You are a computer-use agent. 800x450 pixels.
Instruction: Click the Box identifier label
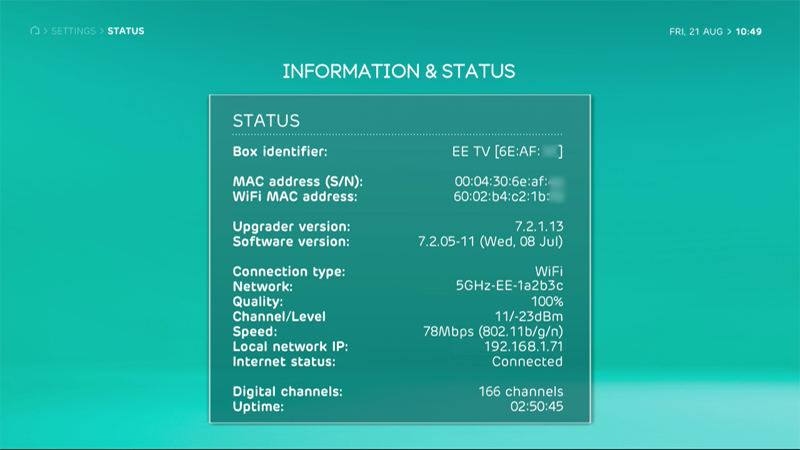[x=280, y=152]
